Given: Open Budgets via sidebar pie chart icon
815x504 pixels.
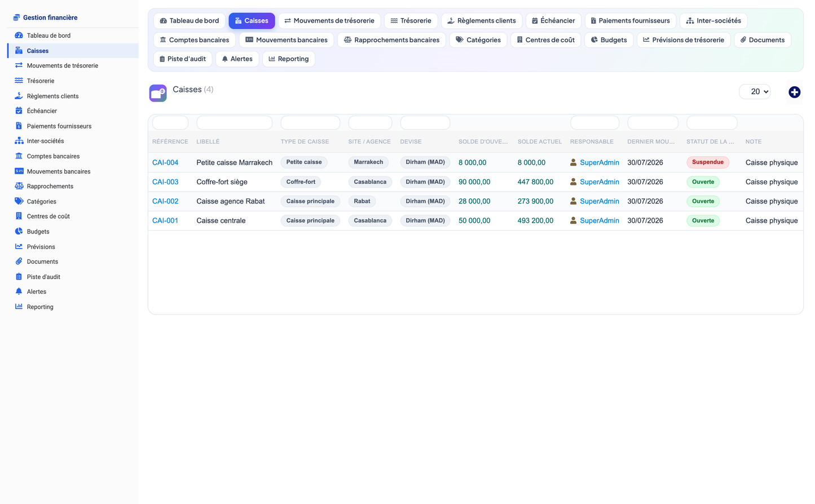Looking at the screenshot, I should pos(19,231).
